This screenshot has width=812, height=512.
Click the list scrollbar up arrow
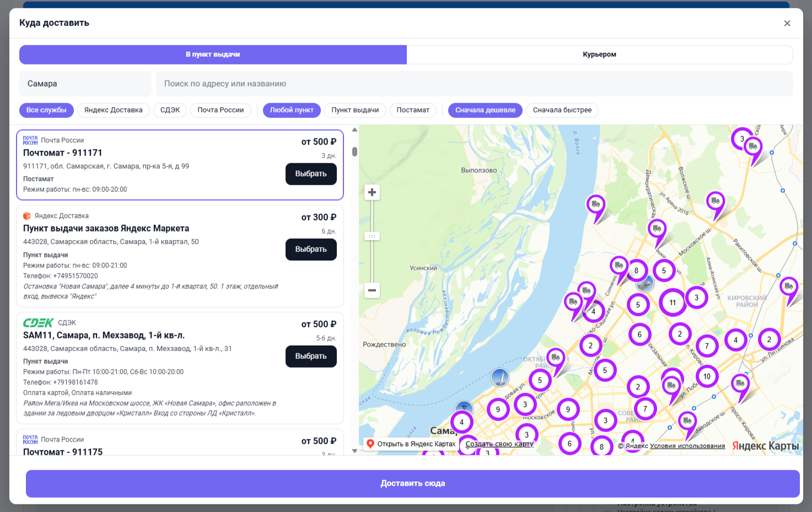click(x=354, y=130)
